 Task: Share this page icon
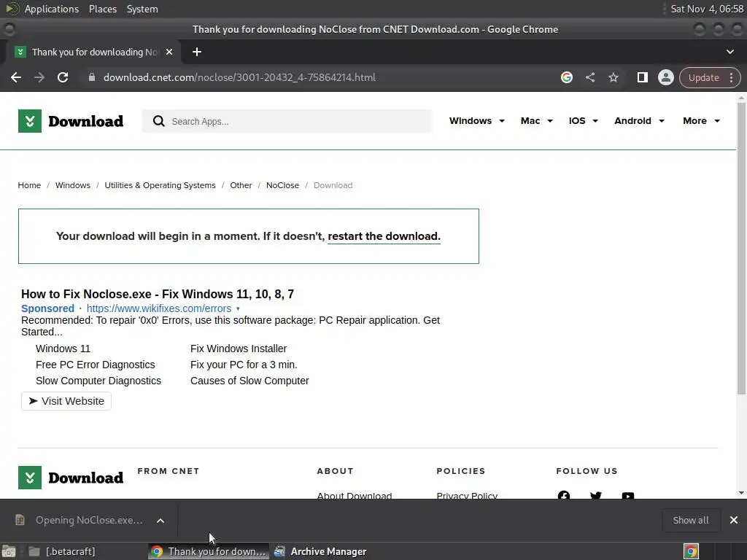coord(589,77)
